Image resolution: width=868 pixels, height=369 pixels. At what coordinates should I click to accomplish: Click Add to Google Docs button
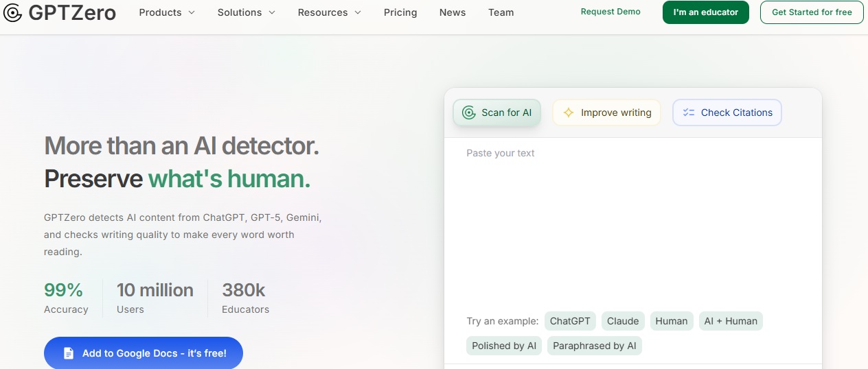[144, 353]
